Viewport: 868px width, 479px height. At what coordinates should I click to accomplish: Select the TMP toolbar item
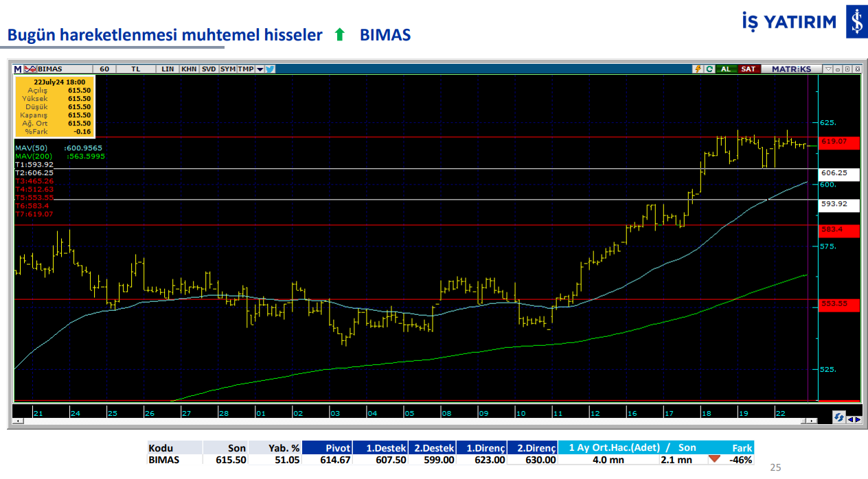(x=245, y=69)
